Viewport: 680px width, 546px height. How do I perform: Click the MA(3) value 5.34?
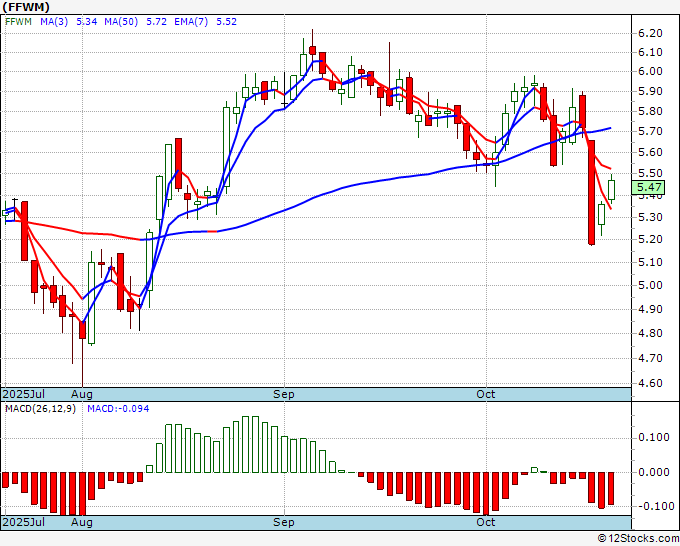point(87,22)
